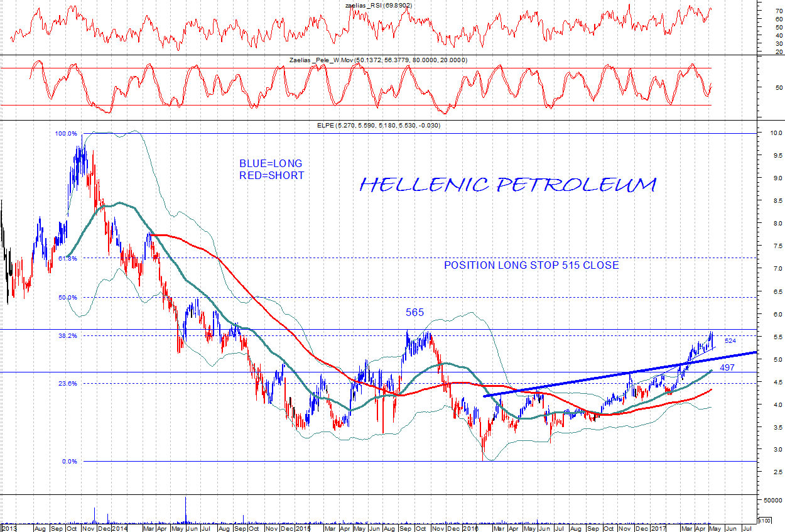Select 5.0 on the price axis

[x=777, y=360]
